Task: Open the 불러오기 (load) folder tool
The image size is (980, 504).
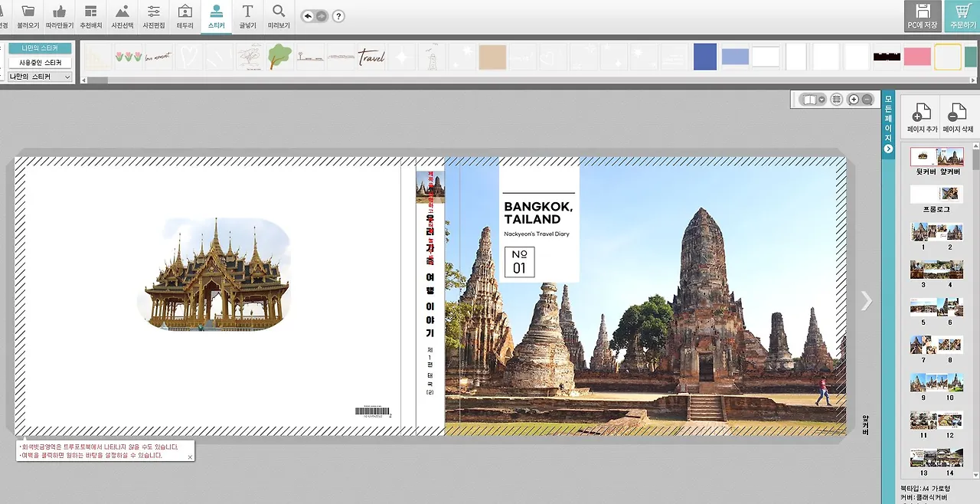Action: [28, 16]
